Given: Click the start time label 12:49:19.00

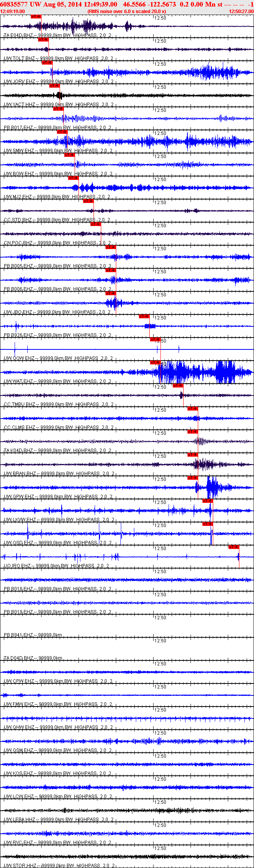Looking at the screenshot, I should pyautogui.click(x=13, y=12).
